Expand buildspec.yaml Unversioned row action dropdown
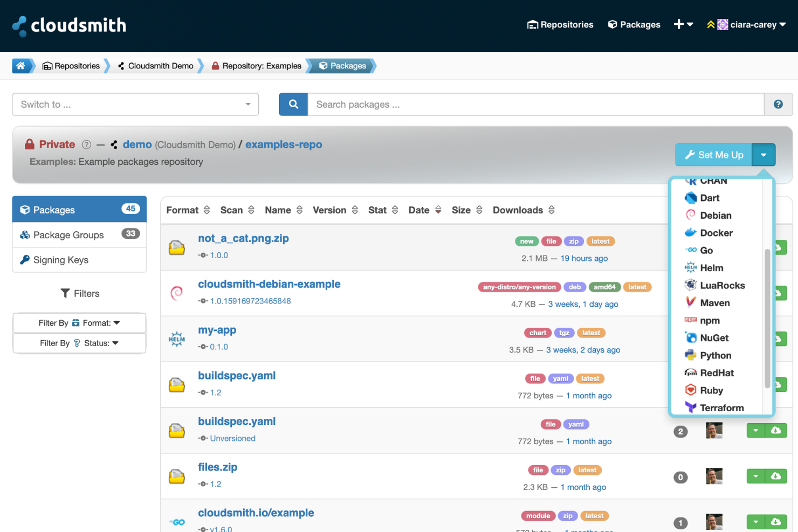This screenshot has height=532, width=798. click(755, 430)
